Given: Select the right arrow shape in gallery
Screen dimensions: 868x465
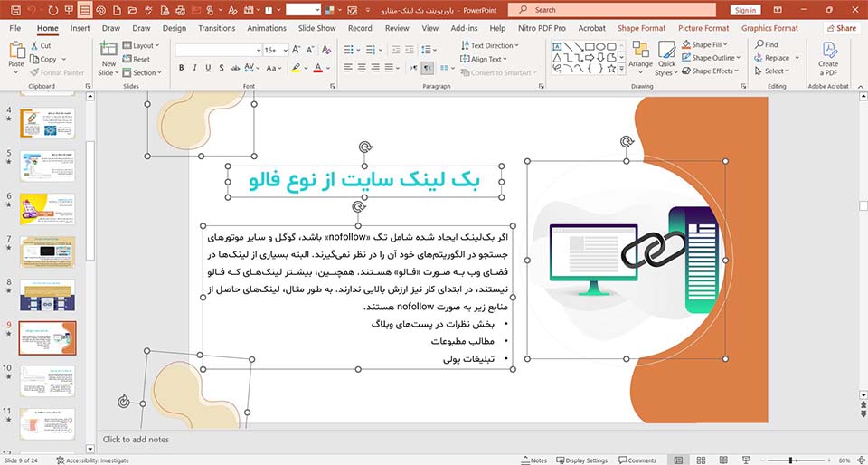Looking at the screenshot, I should point(590,58).
